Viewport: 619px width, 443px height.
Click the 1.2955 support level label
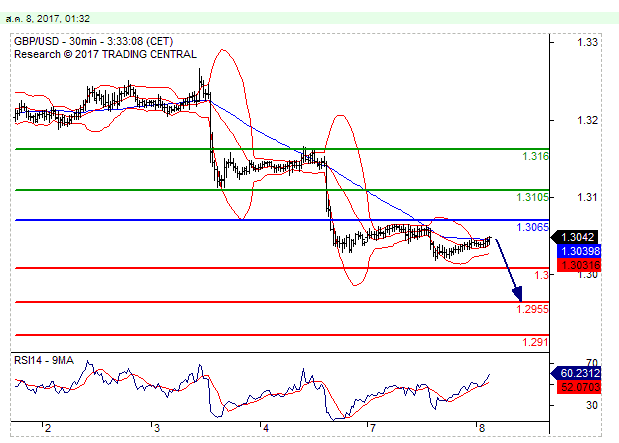[533, 309]
